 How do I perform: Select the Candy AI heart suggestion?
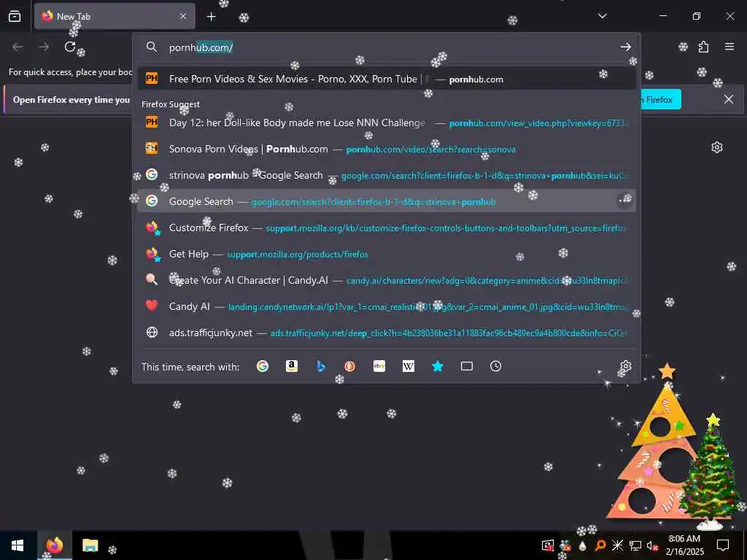[x=387, y=306]
